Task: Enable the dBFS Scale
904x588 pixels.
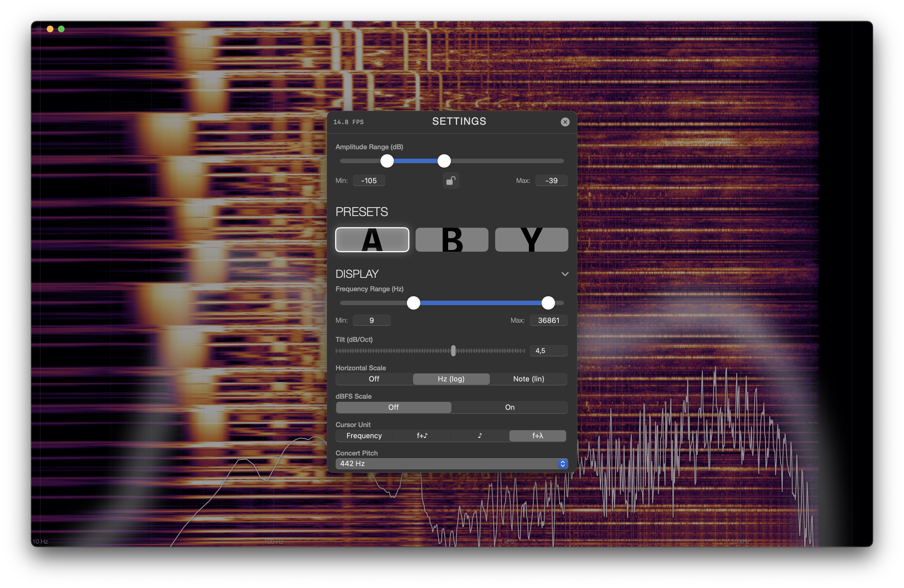Action: (x=509, y=407)
